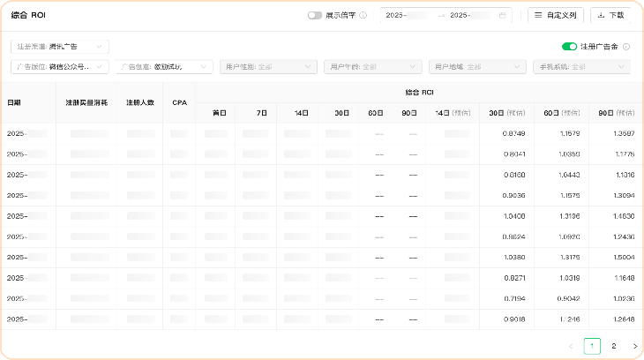Screen dimensions: 644x360
Task: Click the previous page arrow
Action: pos(571,346)
